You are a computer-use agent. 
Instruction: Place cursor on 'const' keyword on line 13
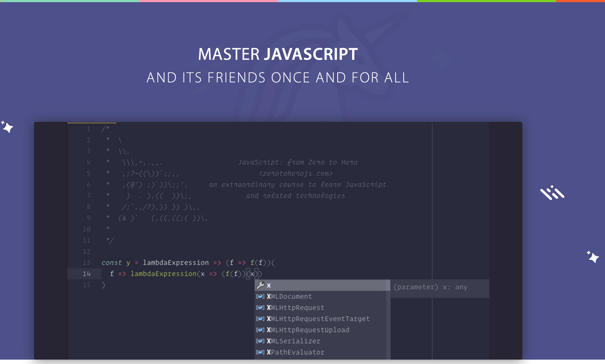pyautogui.click(x=112, y=263)
